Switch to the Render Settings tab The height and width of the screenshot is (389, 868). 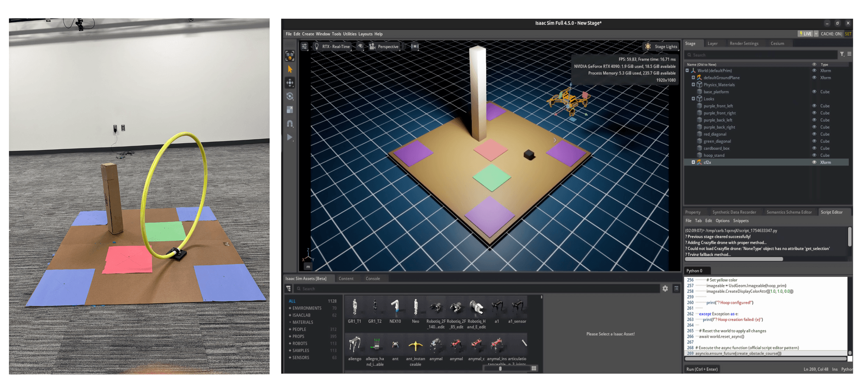(x=745, y=43)
